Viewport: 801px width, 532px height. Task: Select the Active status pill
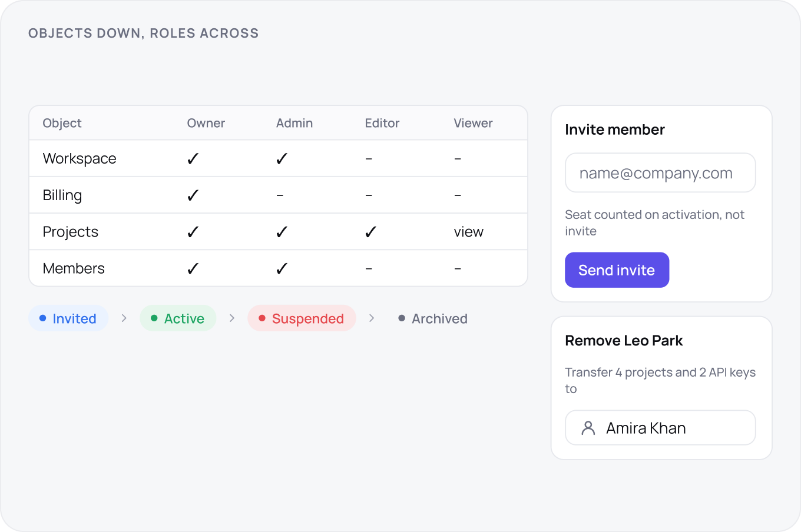178,318
